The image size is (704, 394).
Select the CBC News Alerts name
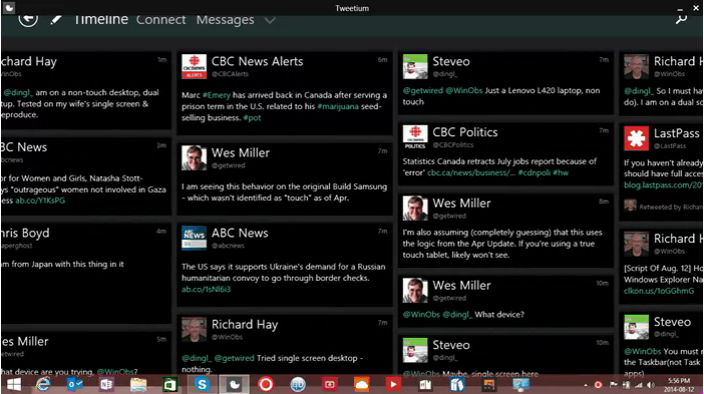coord(257,61)
